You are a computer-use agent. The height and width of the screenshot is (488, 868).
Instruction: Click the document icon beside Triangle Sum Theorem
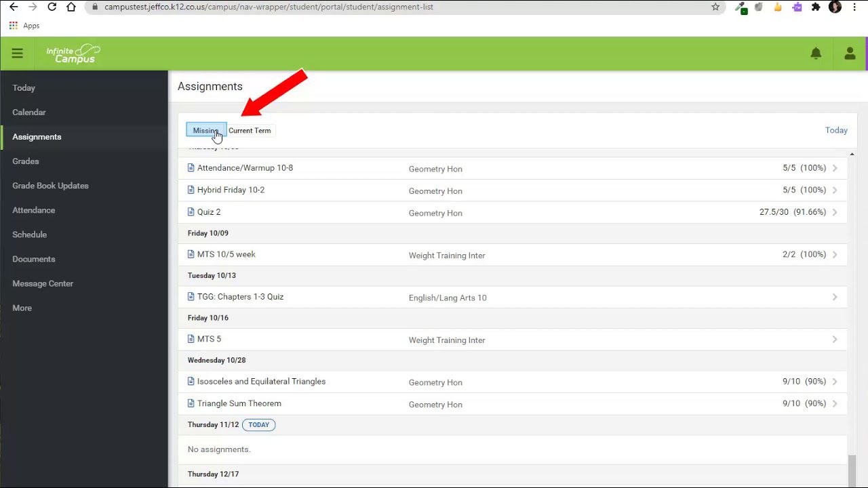tap(191, 403)
